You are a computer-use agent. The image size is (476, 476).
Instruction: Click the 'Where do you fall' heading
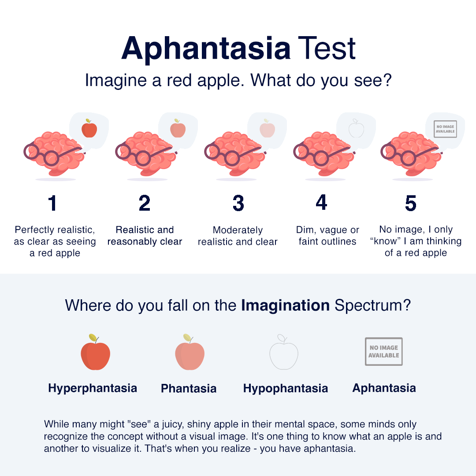click(238, 305)
